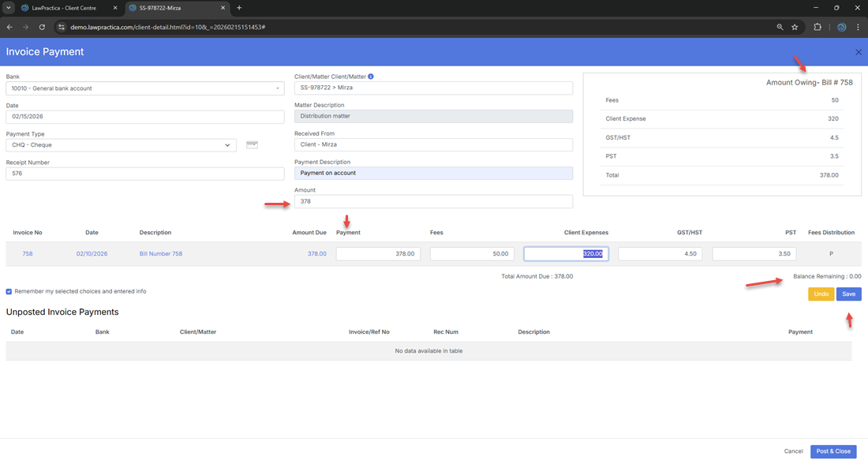Open Chrome's three-dot menu
868x464 pixels.
pyautogui.click(x=858, y=27)
